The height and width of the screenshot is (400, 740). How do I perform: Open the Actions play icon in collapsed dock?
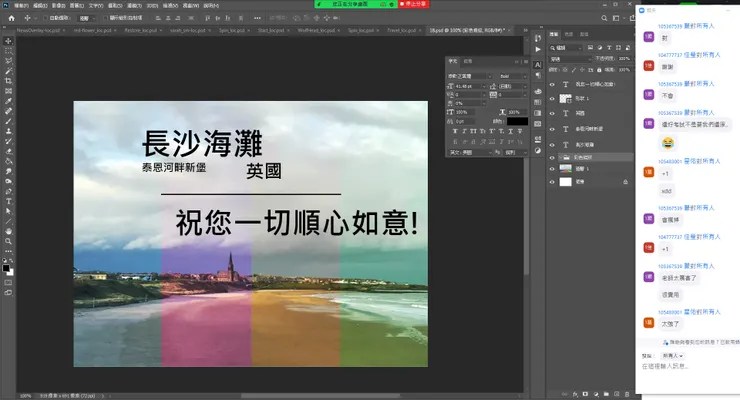coord(538,49)
